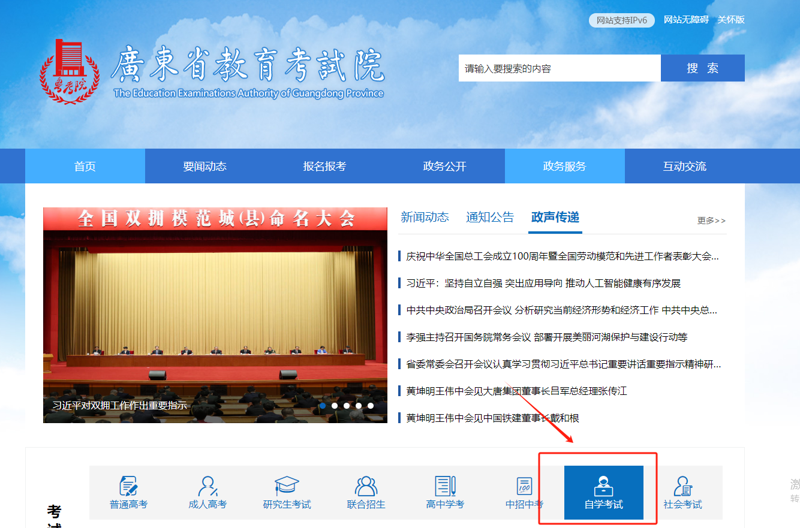Focus the search input field
The image size is (800, 528).
559,68
